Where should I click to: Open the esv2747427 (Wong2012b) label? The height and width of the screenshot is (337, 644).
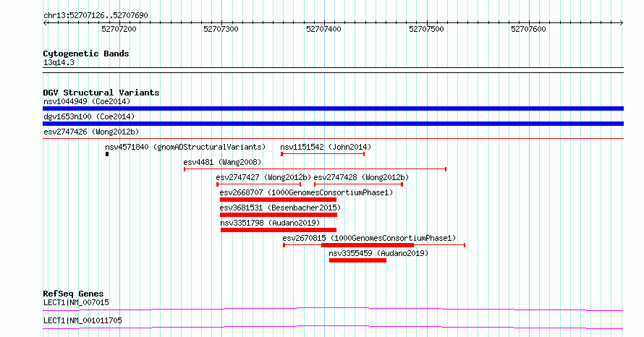(263, 177)
